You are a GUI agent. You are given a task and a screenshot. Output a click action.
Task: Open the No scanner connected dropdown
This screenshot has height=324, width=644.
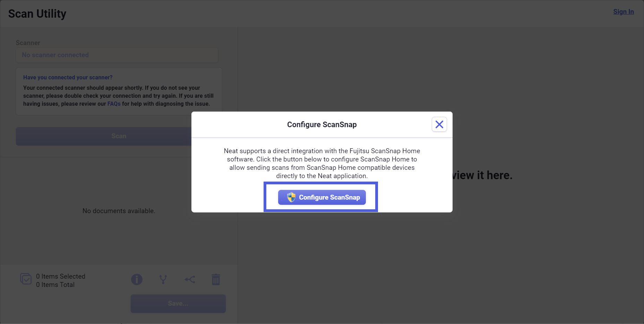[x=117, y=55]
